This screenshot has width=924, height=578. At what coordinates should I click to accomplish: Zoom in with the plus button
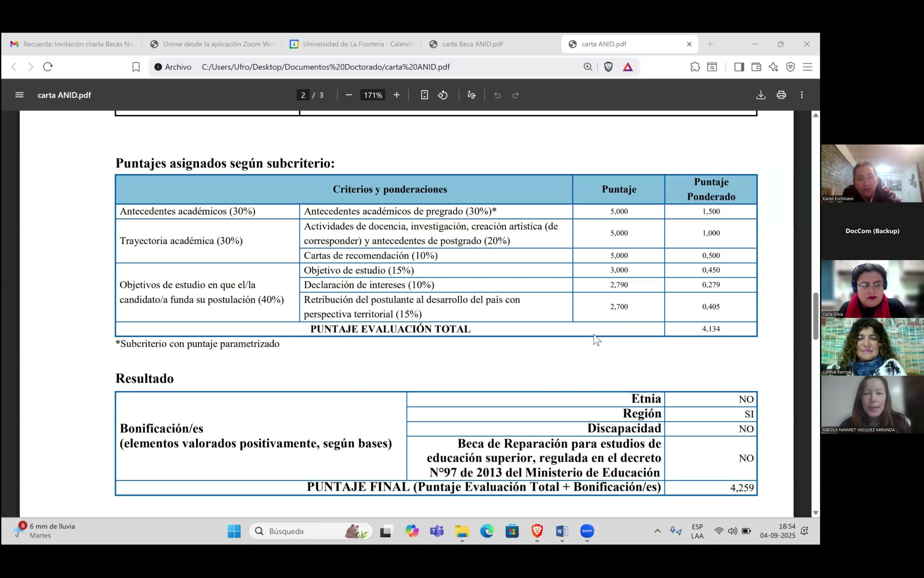click(397, 95)
